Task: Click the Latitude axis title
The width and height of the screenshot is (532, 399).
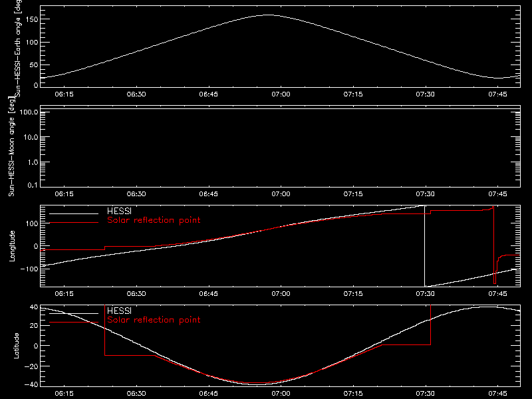Action: pyautogui.click(x=16, y=346)
